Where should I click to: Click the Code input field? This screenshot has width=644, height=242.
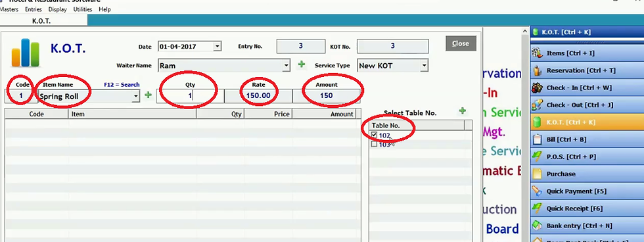pyautogui.click(x=20, y=97)
